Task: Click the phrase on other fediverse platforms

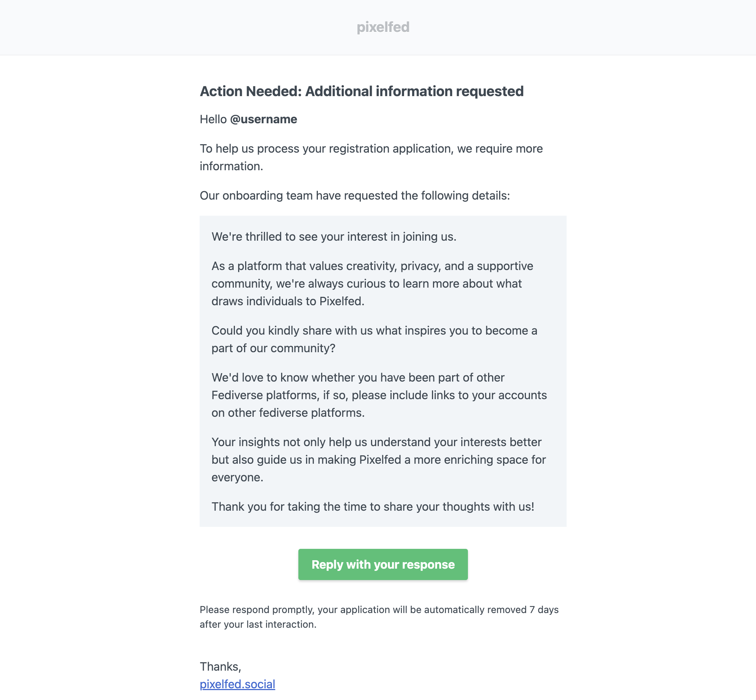Action: tap(288, 413)
